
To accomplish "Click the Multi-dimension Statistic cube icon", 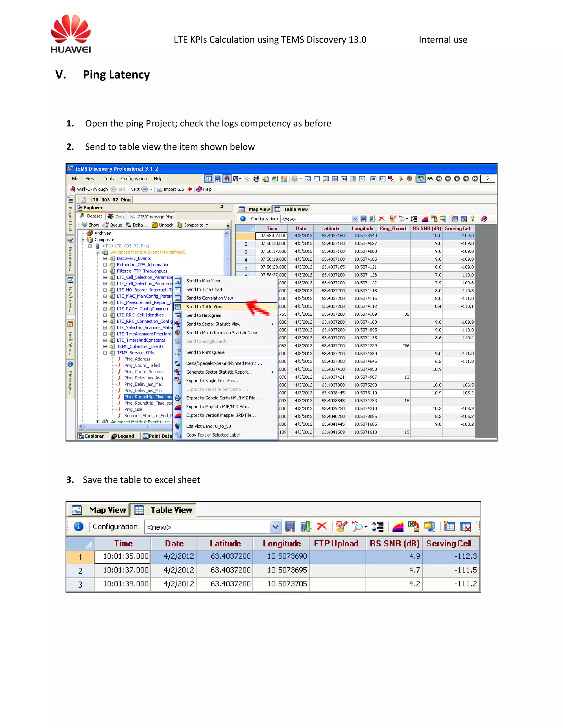I will tap(178, 333).
